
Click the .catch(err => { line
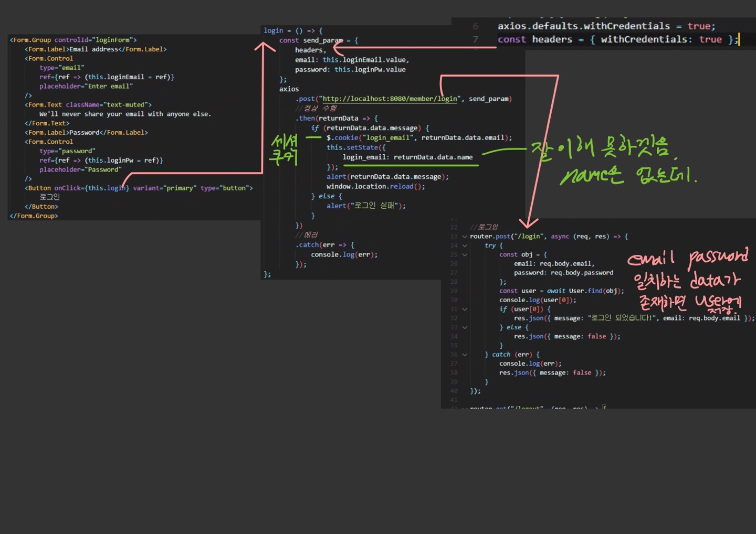[x=324, y=245]
